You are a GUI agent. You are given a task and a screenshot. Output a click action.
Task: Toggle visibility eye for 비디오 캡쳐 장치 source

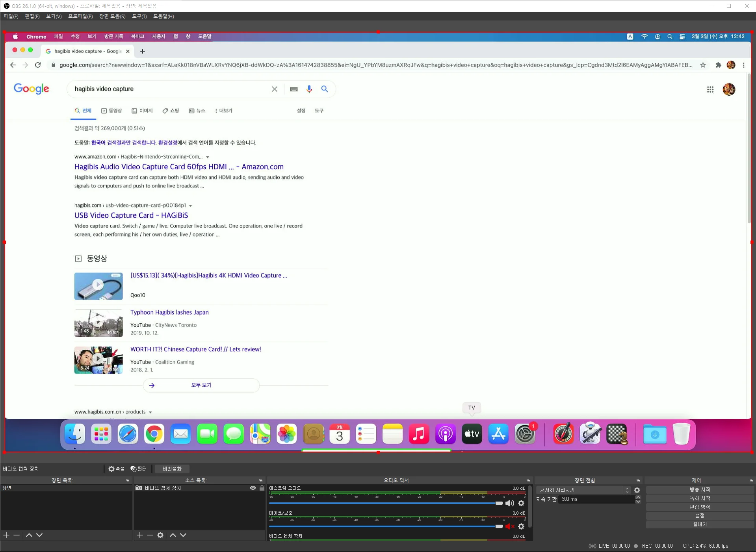point(253,488)
